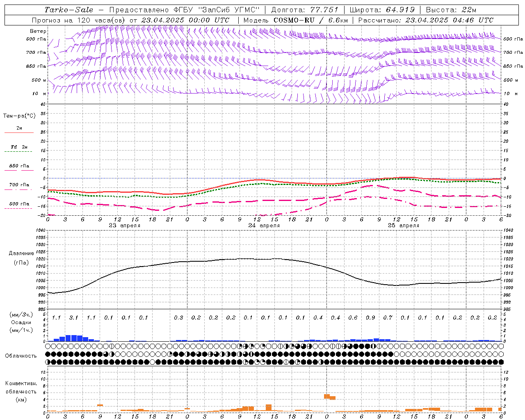Viewport: 525px width, 420px height.
Task: Click the Модель COSMO-RU / 6.6км label
Action: point(296,20)
